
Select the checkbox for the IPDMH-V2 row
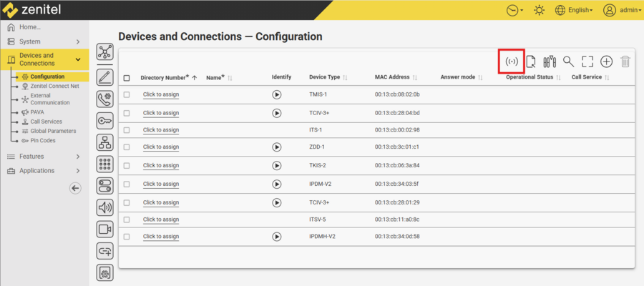click(x=127, y=237)
